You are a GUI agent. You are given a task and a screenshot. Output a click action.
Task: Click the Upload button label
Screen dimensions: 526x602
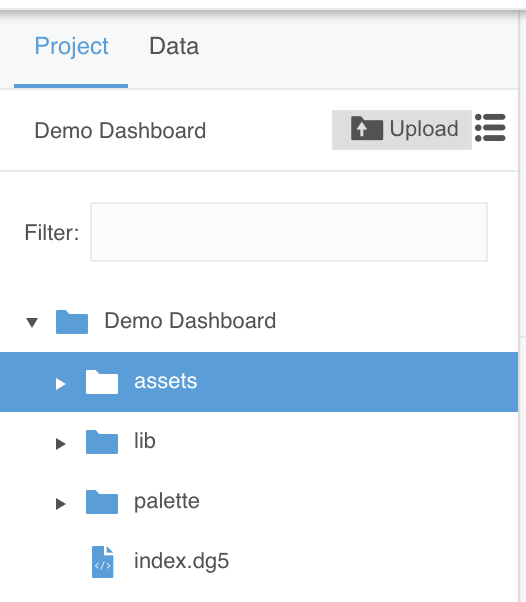[x=424, y=128]
